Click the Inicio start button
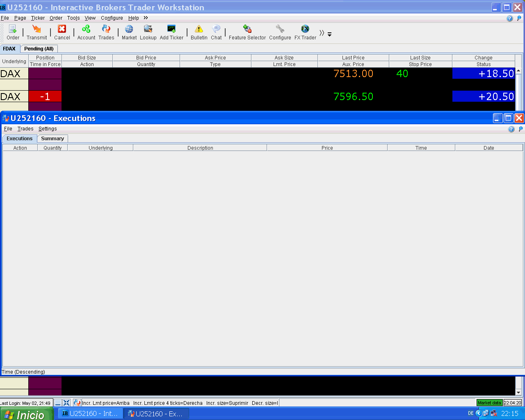This screenshot has height=420, width=525. [x=27, y=414]
